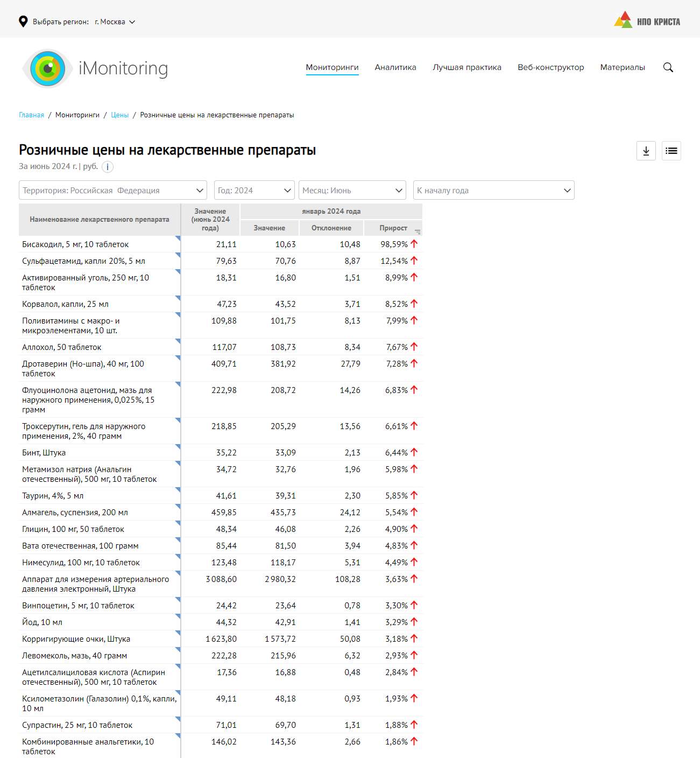The height and width of the screenshot is (758, 700).
Task: Click the Цены breadcrumb link
Action: [119, 115]
